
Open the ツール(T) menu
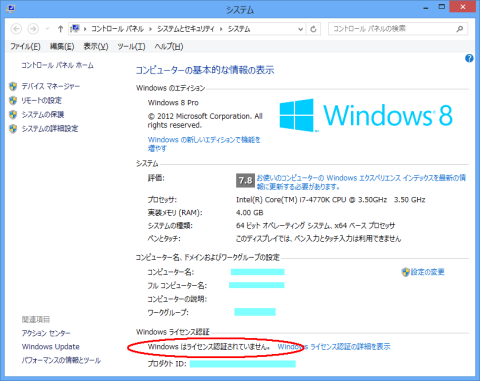coord(131,46)
